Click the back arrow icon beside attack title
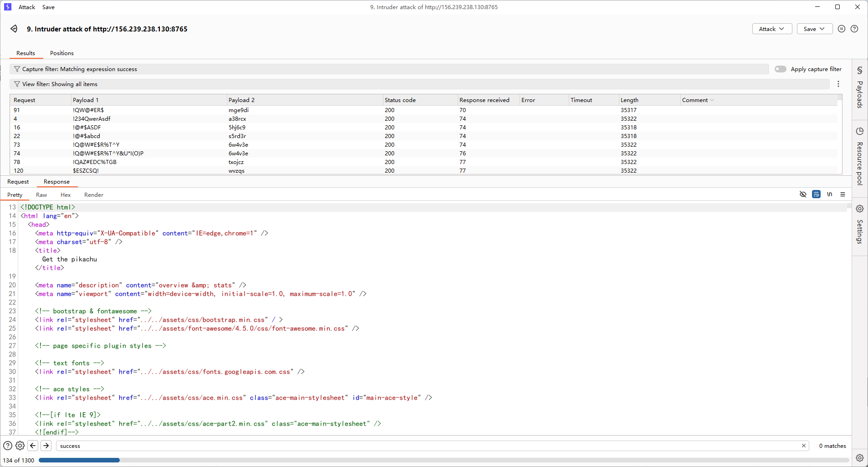This screenshot has width=868, height=467. (14, 29)
